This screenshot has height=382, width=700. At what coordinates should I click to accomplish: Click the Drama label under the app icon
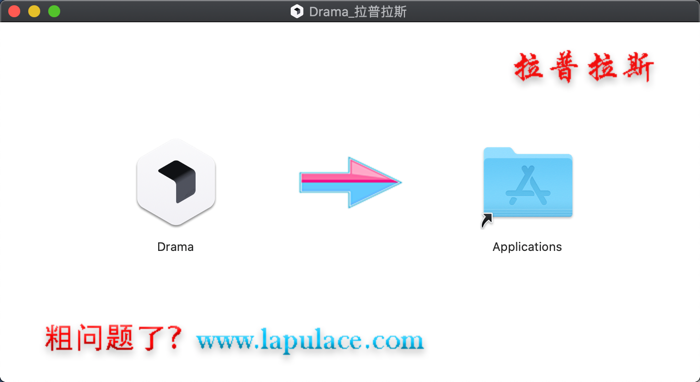point(175,247)
